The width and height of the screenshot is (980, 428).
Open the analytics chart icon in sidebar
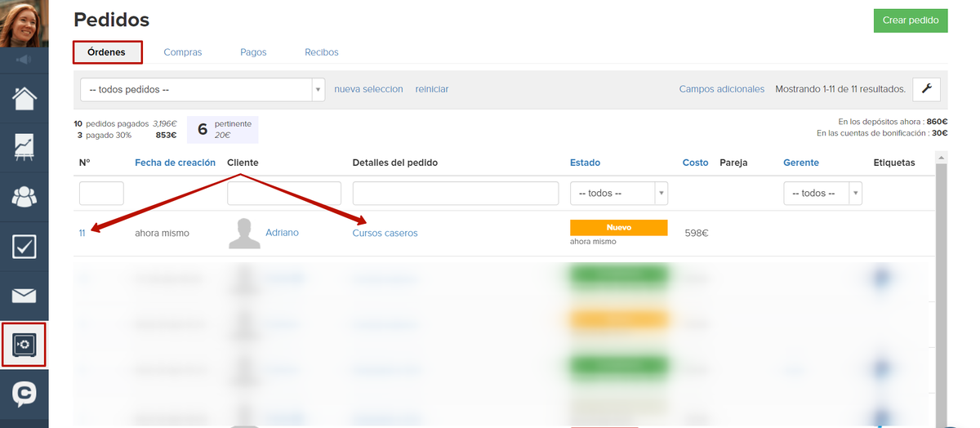(24, 147)
